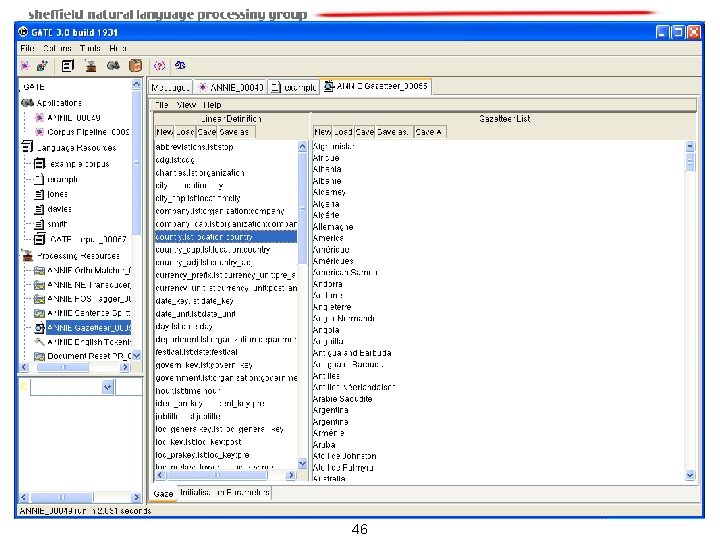This screenshot has width=720, height=540.
Task: Click the ANNIE with defaults toolbar icon
Action: pos(42,66)
